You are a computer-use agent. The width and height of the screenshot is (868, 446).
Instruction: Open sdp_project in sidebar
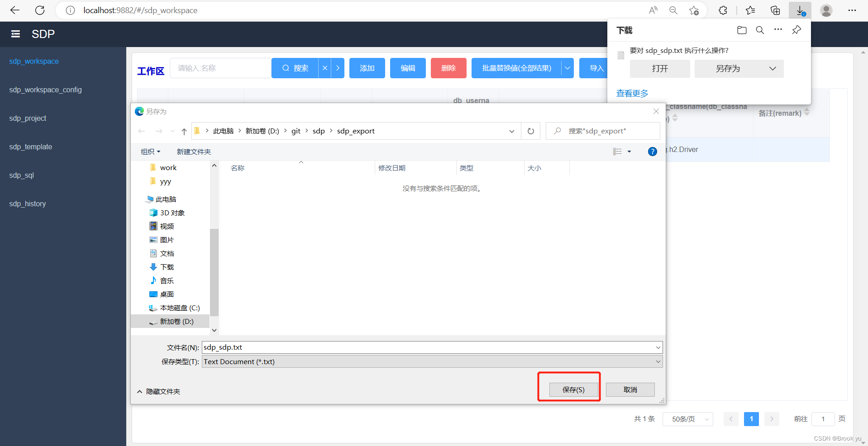point(28,118)
